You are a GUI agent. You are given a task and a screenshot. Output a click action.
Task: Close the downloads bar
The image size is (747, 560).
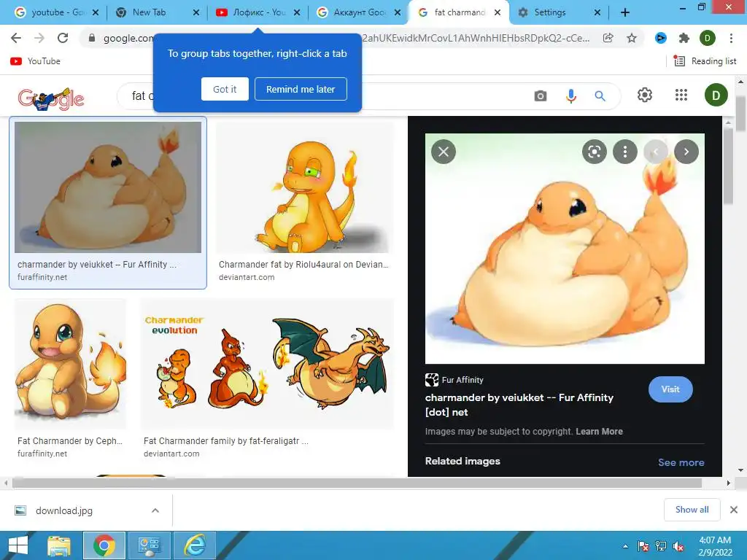[x=734, y=510]
